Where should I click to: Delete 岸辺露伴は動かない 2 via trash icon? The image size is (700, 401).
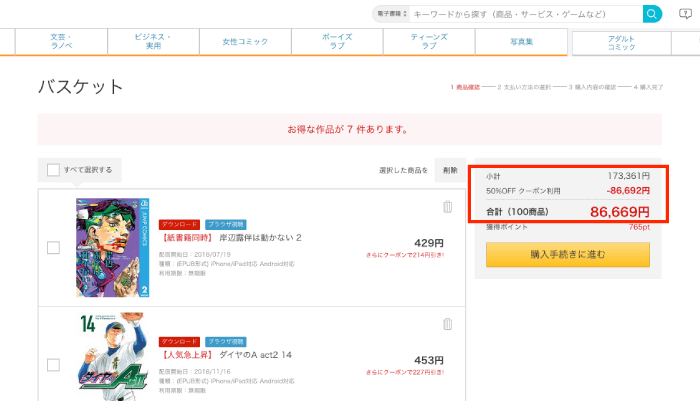(447, 207)
